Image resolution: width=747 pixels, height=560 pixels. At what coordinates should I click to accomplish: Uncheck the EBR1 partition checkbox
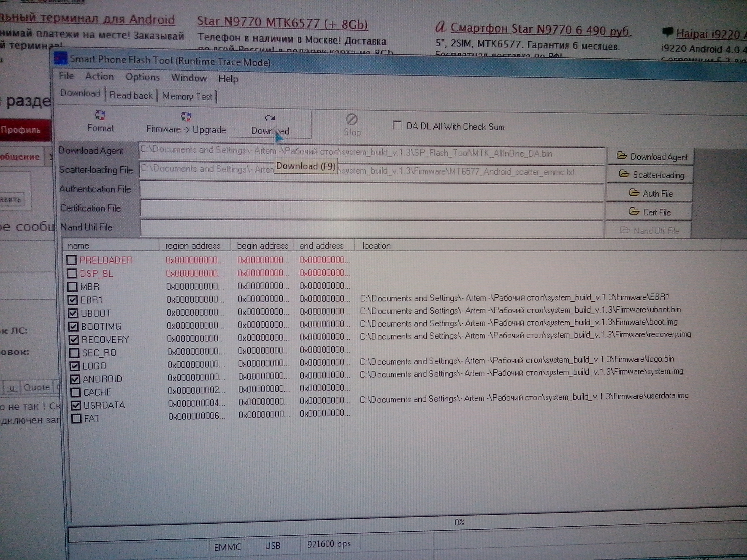[72, 300]
